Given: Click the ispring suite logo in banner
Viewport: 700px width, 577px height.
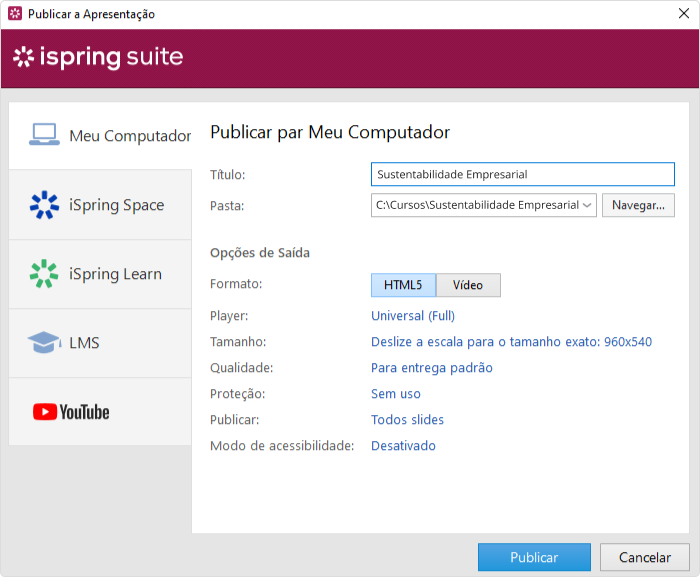Looking at the screenshot, I should [x=98, y=57].
